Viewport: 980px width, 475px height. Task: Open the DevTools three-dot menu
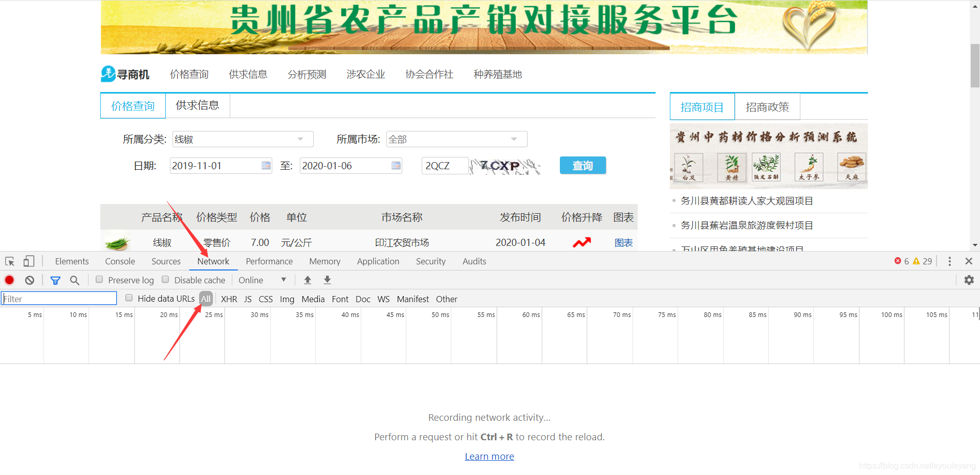click(x=950, y=261)
